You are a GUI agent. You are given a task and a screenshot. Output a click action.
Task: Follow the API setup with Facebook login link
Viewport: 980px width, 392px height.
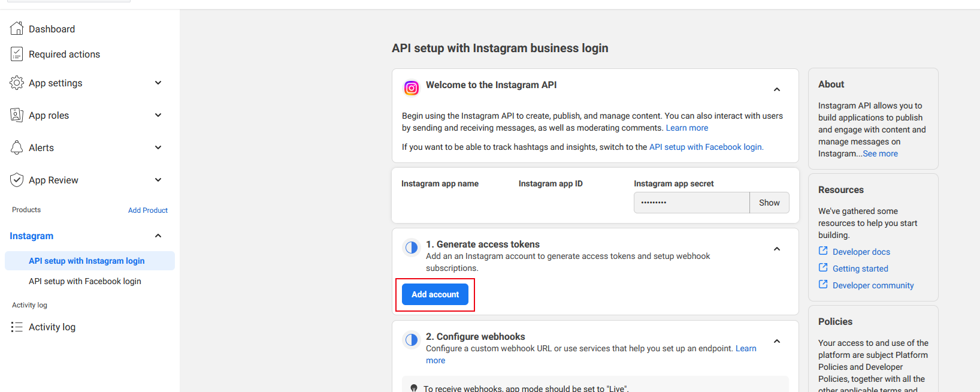(x=706, y=147)
